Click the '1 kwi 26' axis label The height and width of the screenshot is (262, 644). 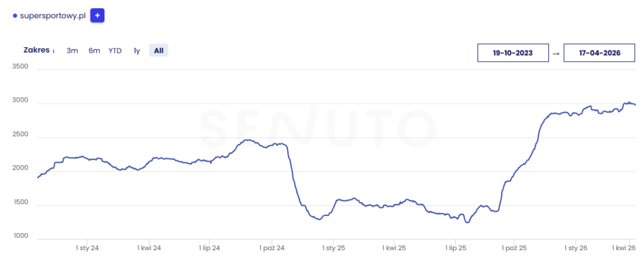tap(625, 248)
